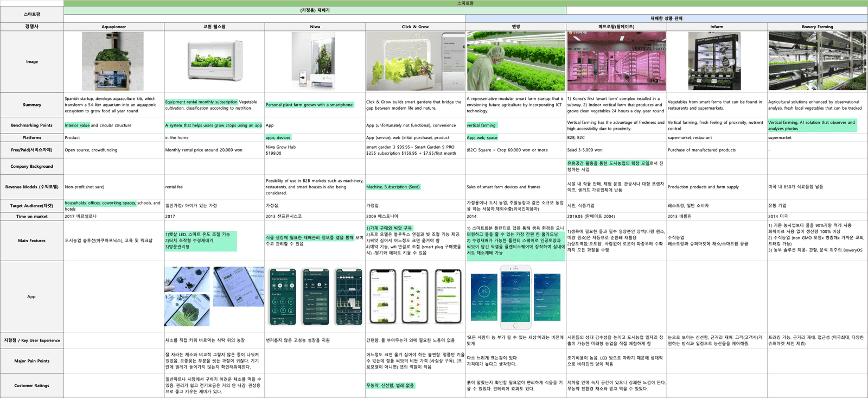Viewport: 868px width, 398px height.
Task: Click the 엔씽 worker-in-farm photo
Action: coord(516,61)
